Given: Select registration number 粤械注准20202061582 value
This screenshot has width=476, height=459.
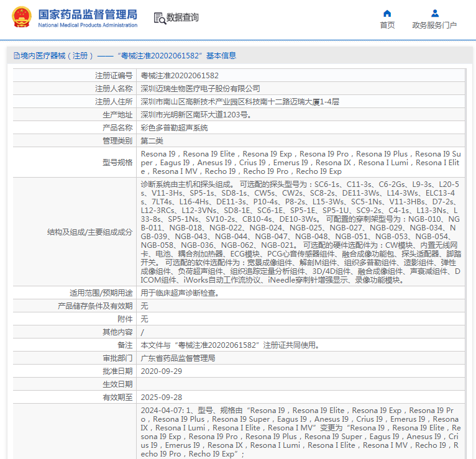Looking at the screenshot, I should [x=180, y=76].
